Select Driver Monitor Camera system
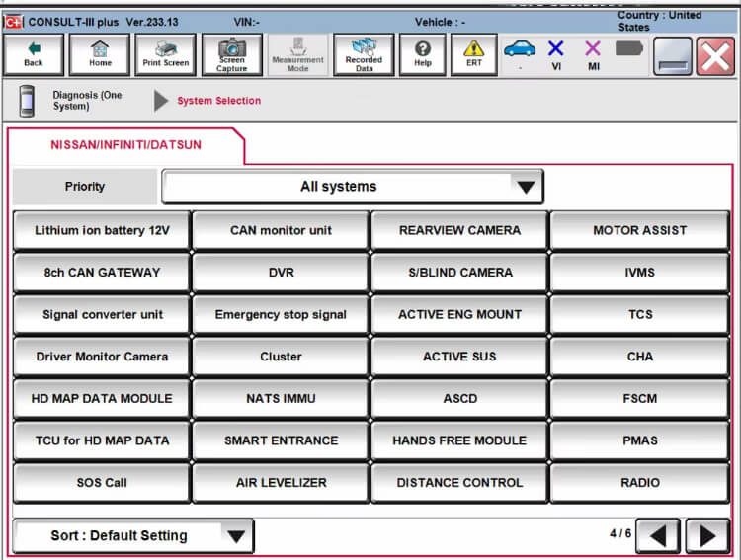Viewport: 741px width, 560px height. (x=102, y=357)
